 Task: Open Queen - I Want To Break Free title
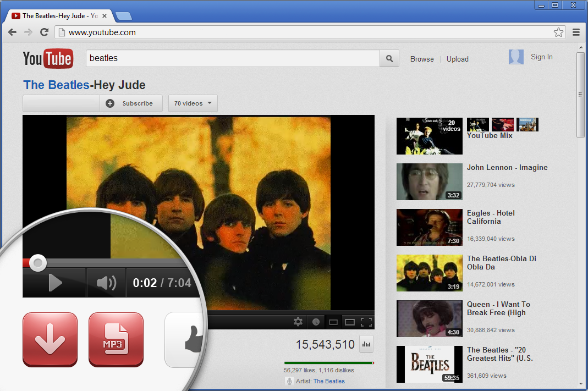pyautogui.click(x=498, y=309)
